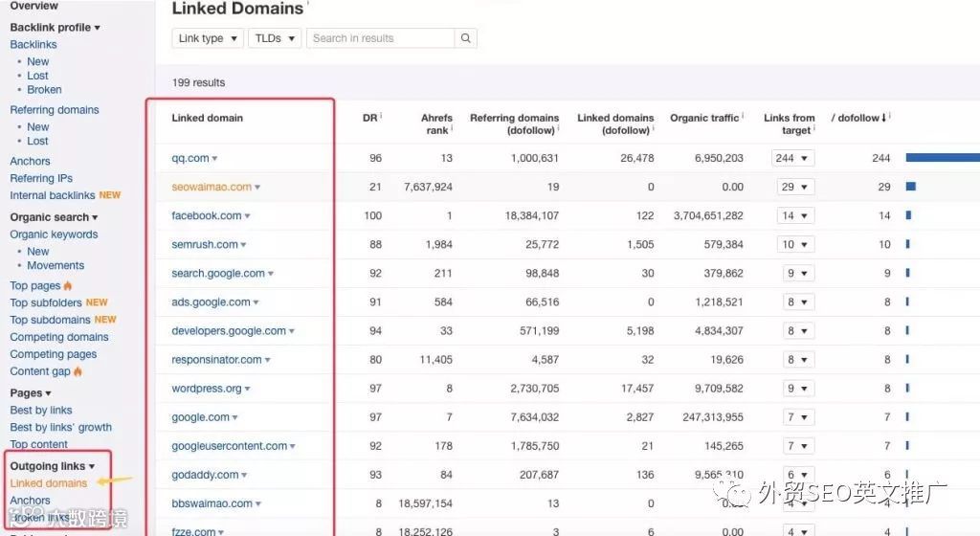The width and height of the screenshot is (980, 536).
Task: Open Movements under Organic keywords
Action: click(x=56, y=265)
